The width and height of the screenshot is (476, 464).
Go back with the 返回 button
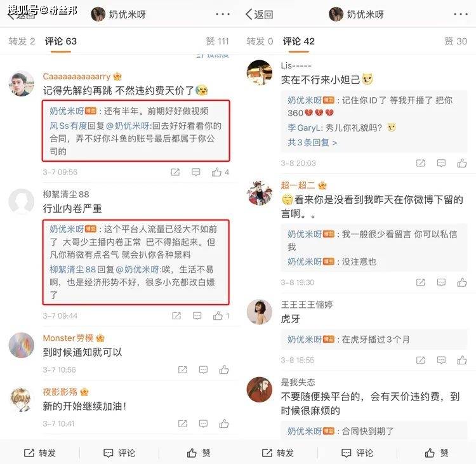[259, 14]
